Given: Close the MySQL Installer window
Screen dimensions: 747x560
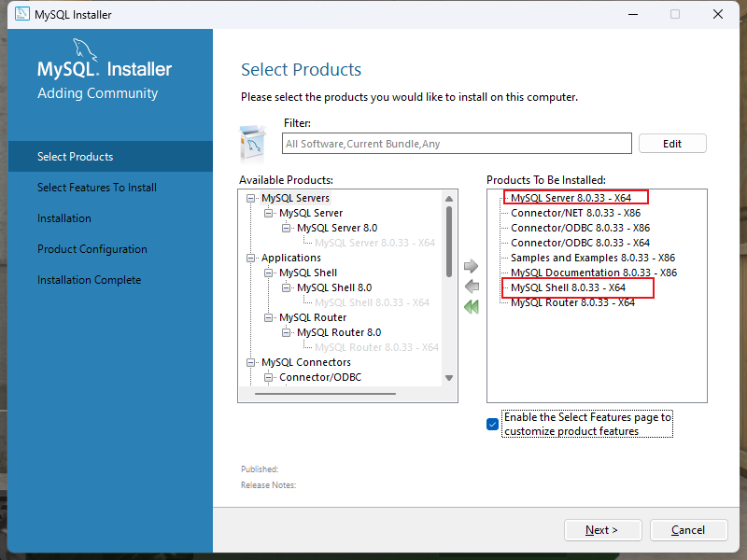Looking at the screenshot, I should pyautogui.click(x=718, y=14).
